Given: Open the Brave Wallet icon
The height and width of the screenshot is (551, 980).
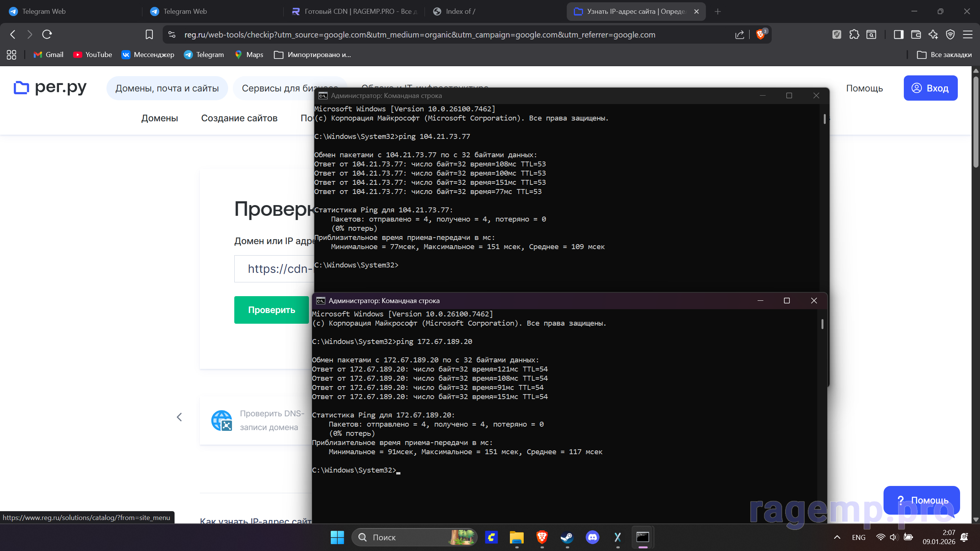Looking at the screenshot, I should click(x=916, y=34).
